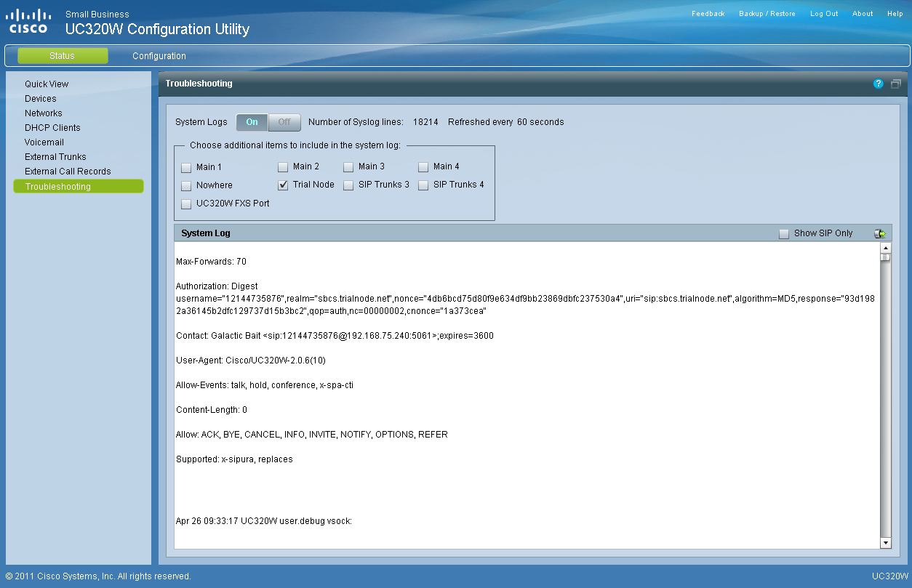The height and width of the screenshot is (588, 912).
Task: Click the 'Apr 26 09:33:17 UC320W' log line
Action: tap(264, 521)
